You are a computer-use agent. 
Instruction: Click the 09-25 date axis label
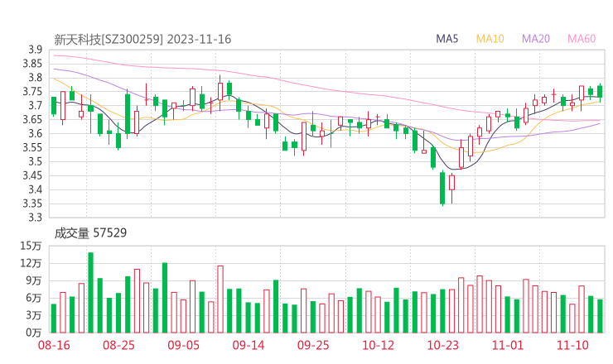point(313,345)
